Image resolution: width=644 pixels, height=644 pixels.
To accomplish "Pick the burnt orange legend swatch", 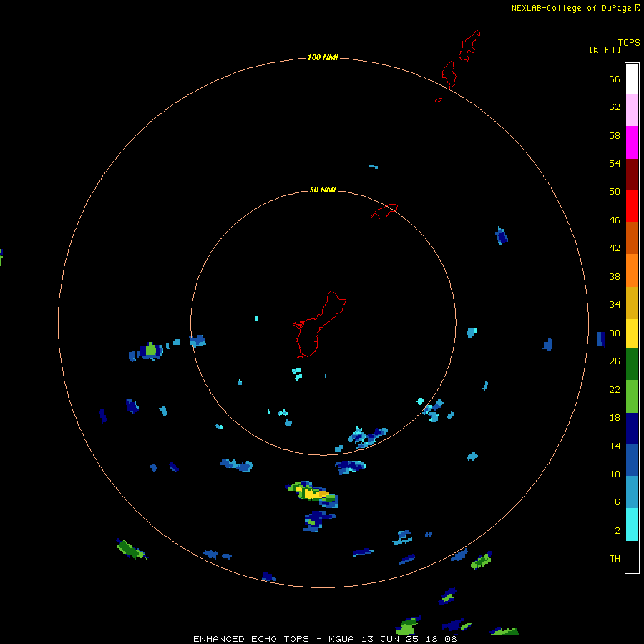I will pos(632,238).
